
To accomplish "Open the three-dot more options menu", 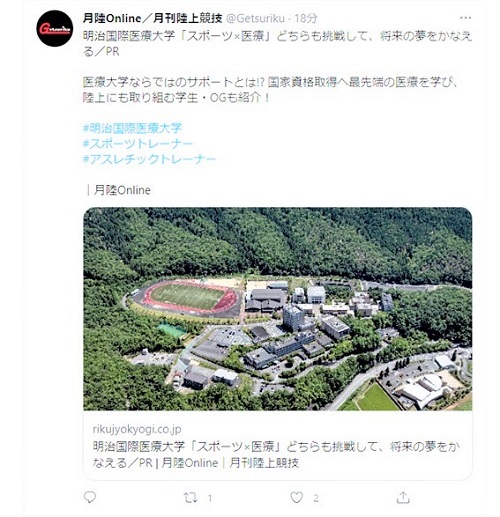I will click(465, 18).
